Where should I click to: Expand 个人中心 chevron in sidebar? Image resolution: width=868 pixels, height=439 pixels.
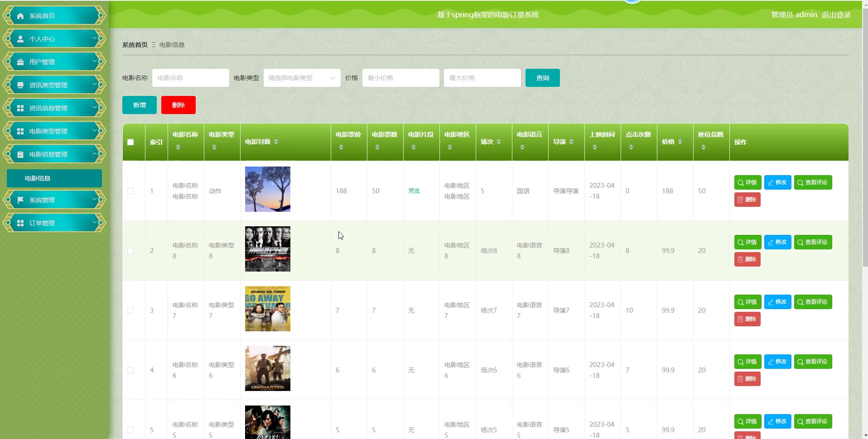pos(95,38)
